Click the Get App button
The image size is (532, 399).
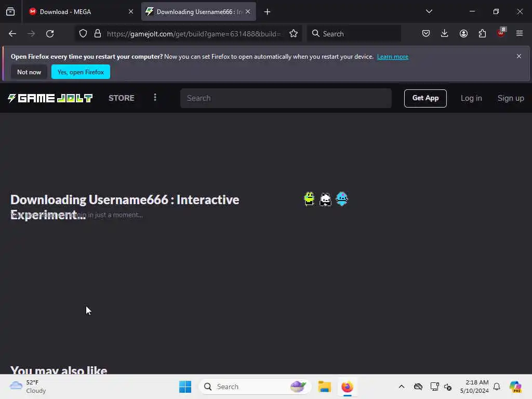pyautogui.click(x=425, y=98)
